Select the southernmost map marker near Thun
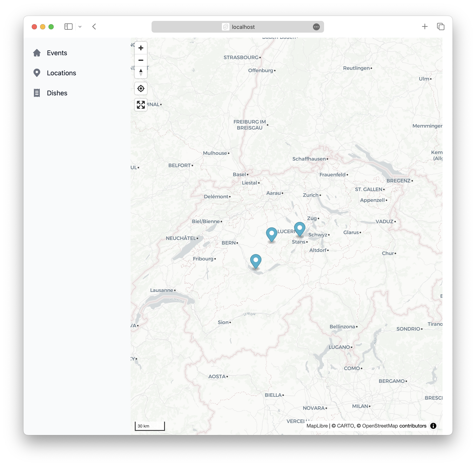 click(x=256, y=261)
